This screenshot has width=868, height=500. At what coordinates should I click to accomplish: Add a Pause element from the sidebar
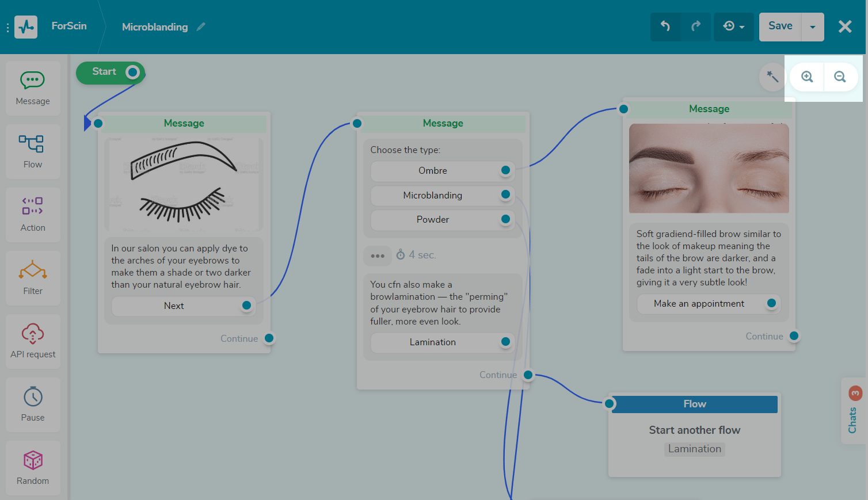[x=33, y=405]
